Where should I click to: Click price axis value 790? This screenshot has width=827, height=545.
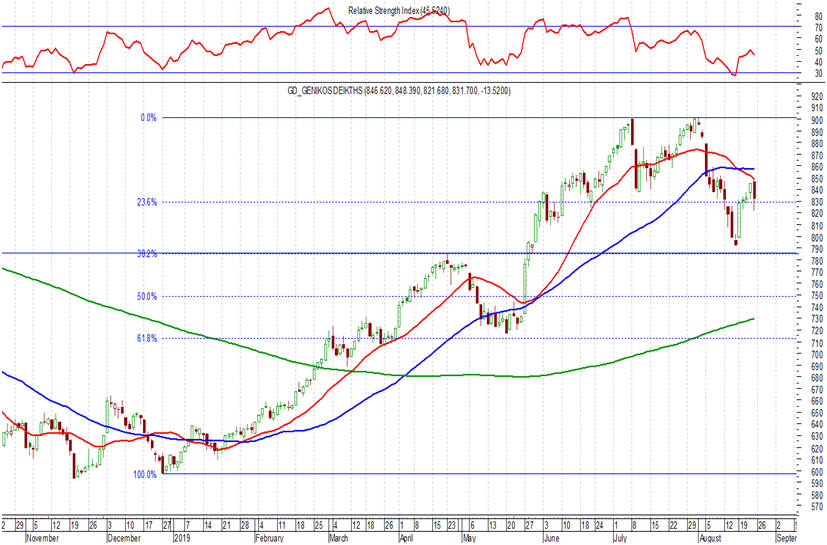[x=818, y=249]
